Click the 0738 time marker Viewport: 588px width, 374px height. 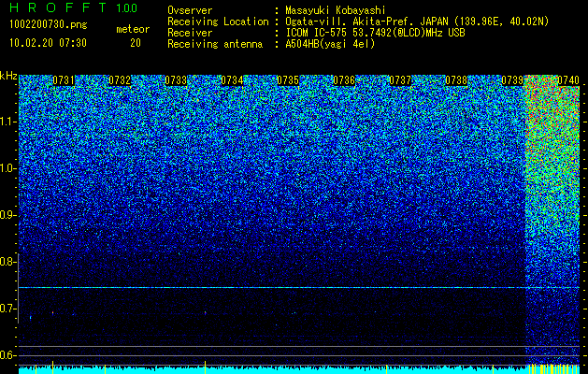tap(456, 80)
